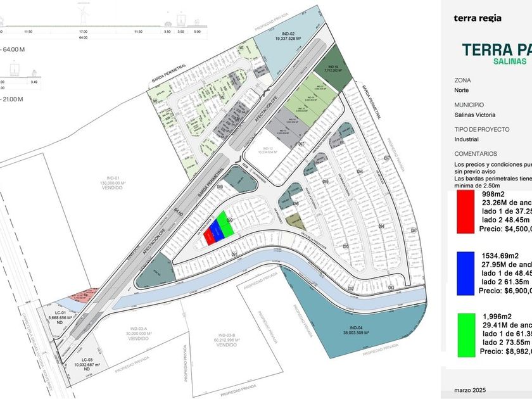Click the block 089 number marker

coord(220,187)
